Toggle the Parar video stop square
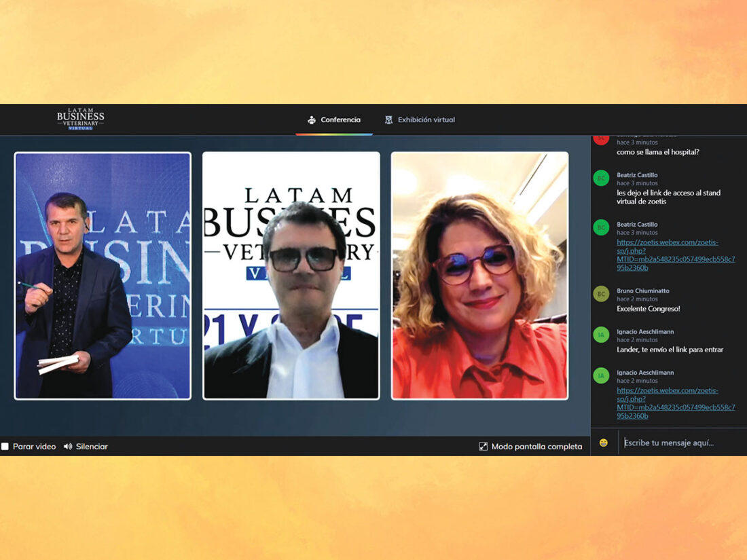 pos(5,447)
